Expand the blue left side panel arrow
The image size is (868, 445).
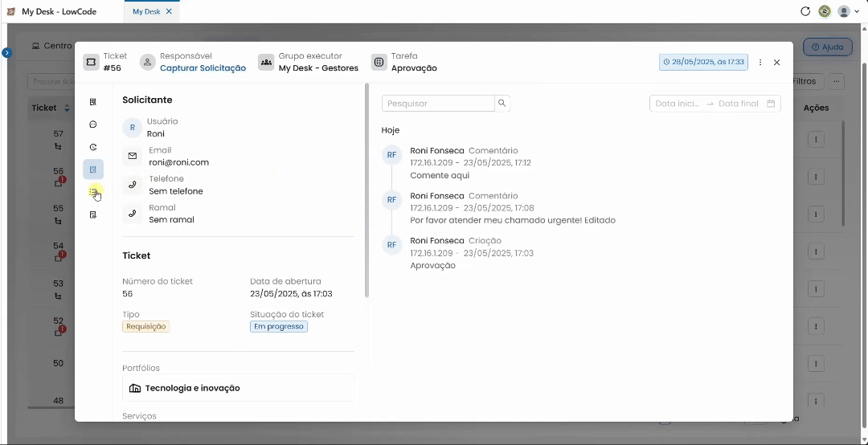point(6,53)
